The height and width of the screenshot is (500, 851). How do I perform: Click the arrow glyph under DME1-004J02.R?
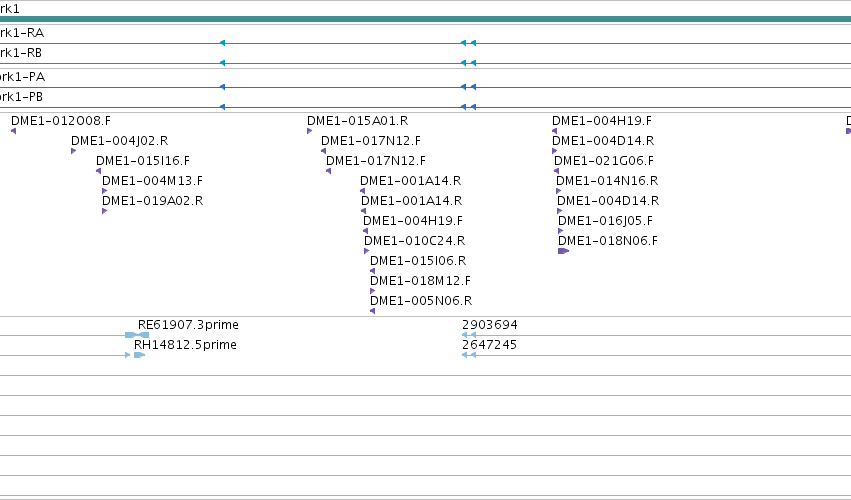coord(73,151)
